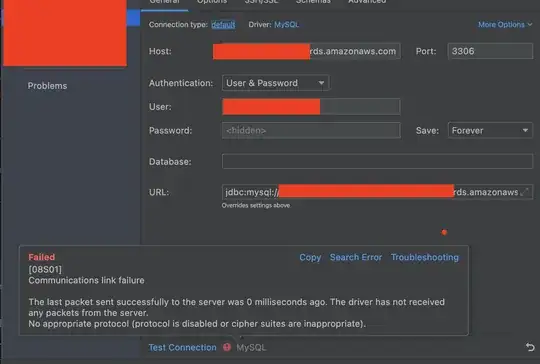
Task: Open the Schemas tab
Action: pyautogui.click(x=313, y=2)
